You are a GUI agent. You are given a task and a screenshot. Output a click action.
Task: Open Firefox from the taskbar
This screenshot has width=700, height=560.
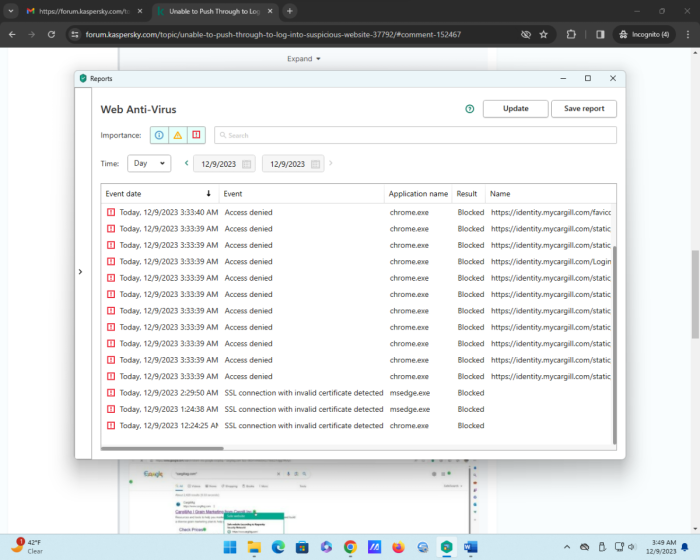(x=398, y=547)
